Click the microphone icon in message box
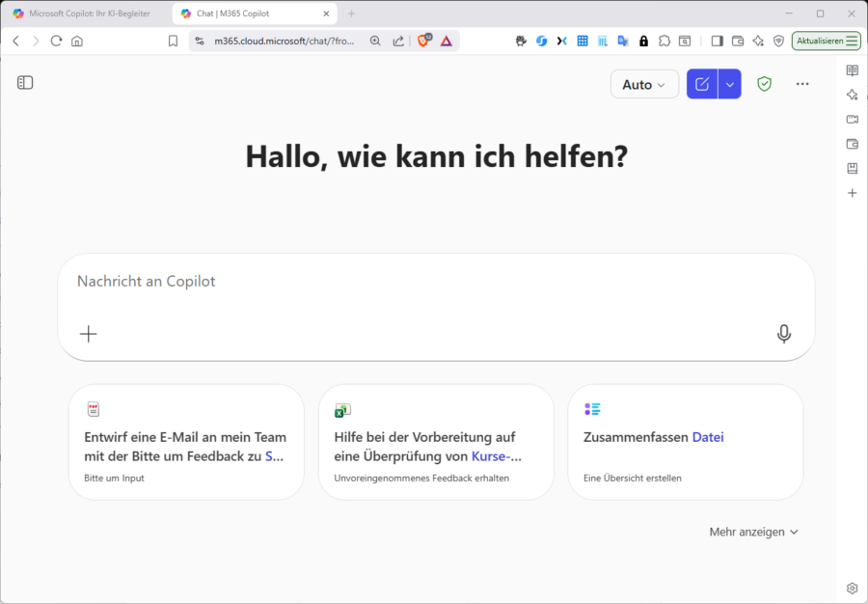 pyautogui.click(x=784, y=334)
